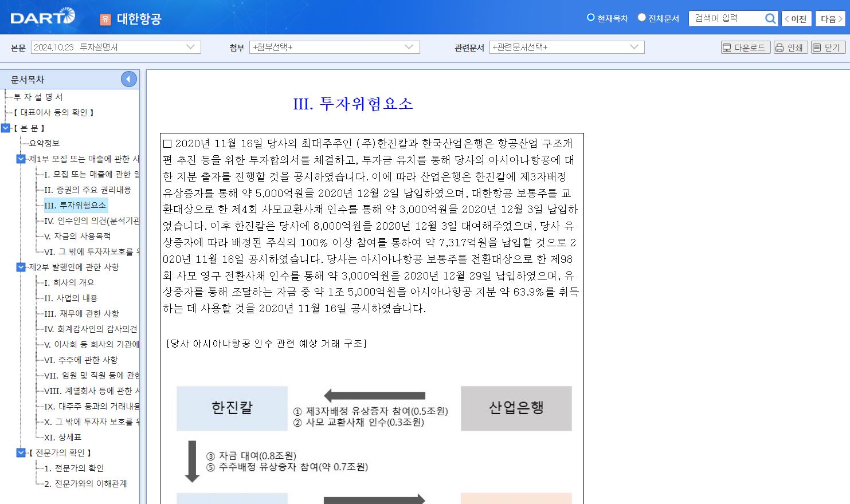850x504 pixels.
Task: Open V. 이사회 등 회사의 기관에
Action: tap(91, 344)
